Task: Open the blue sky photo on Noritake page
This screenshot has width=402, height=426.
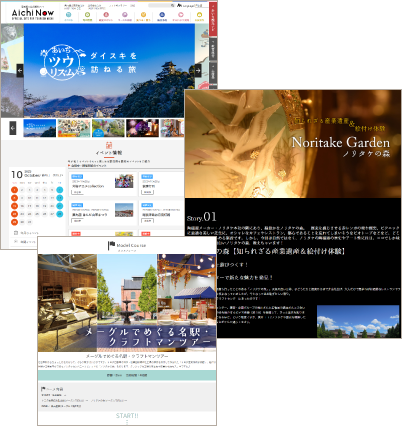Action: [358, 321]
